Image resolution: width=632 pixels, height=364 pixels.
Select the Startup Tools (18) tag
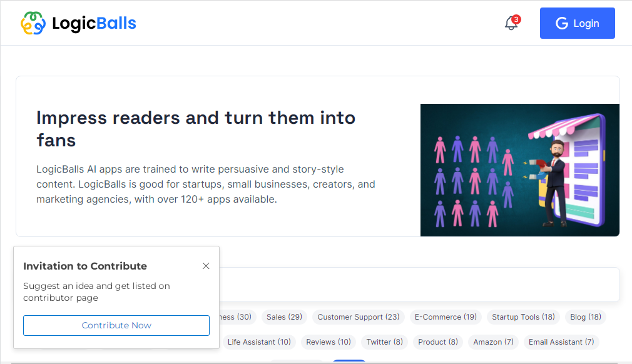tap(523, 317)
